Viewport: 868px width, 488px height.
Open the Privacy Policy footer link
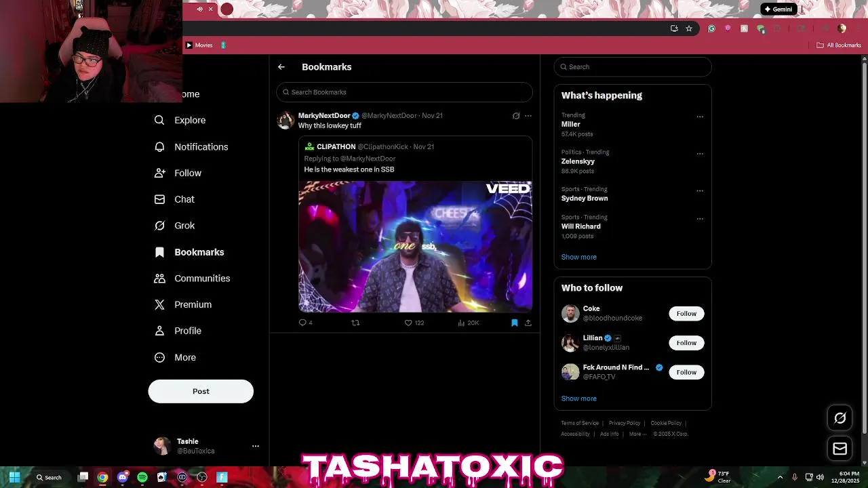point(625,423)
